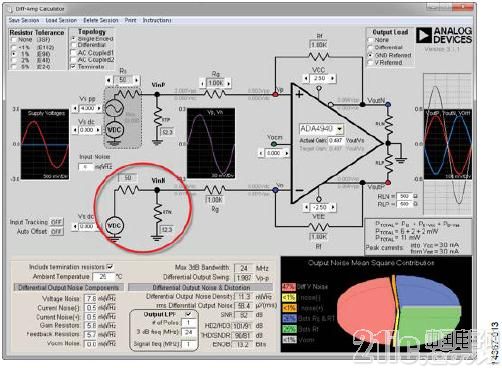Click the AC sine source symbol
Viewport: 502px width, 368px height.
point(114,108)
